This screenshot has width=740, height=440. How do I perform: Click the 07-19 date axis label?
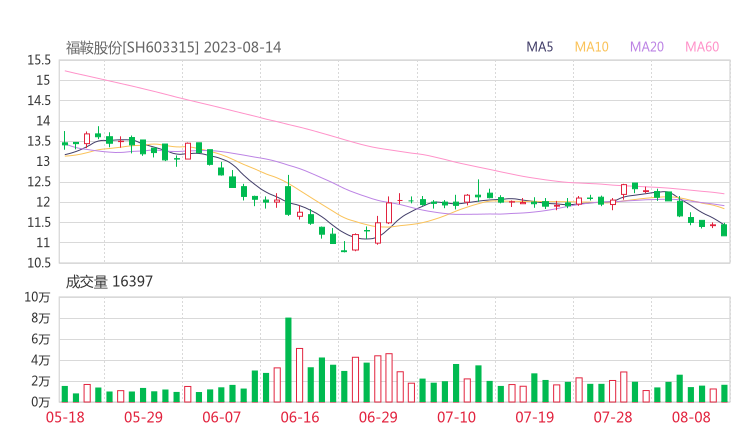[534, 417]
